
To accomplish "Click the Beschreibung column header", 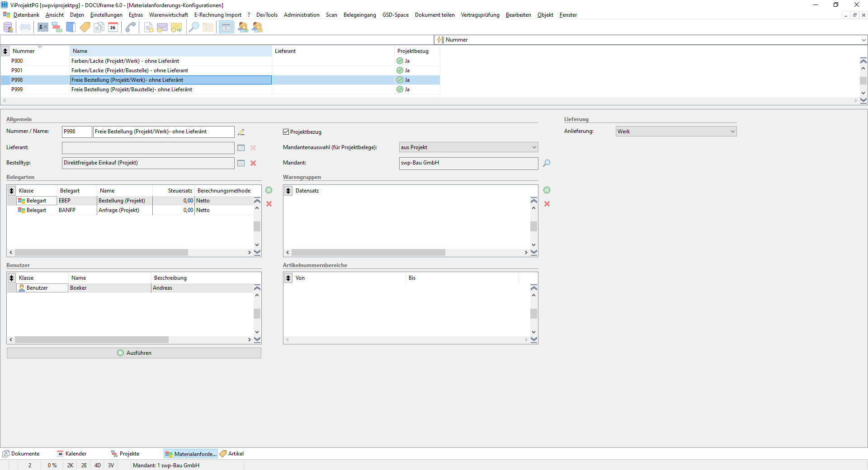I will [x=202, y=278].
